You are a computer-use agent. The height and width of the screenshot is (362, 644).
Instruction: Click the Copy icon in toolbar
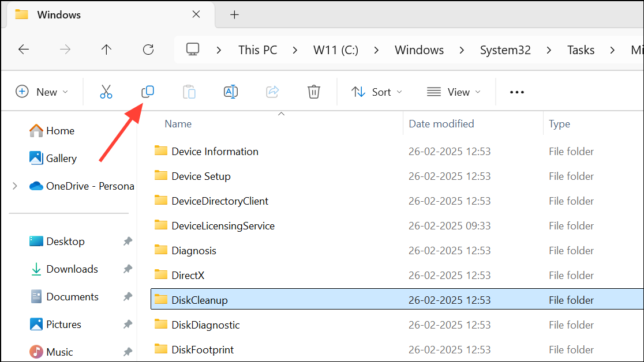(x=148, y=92)
